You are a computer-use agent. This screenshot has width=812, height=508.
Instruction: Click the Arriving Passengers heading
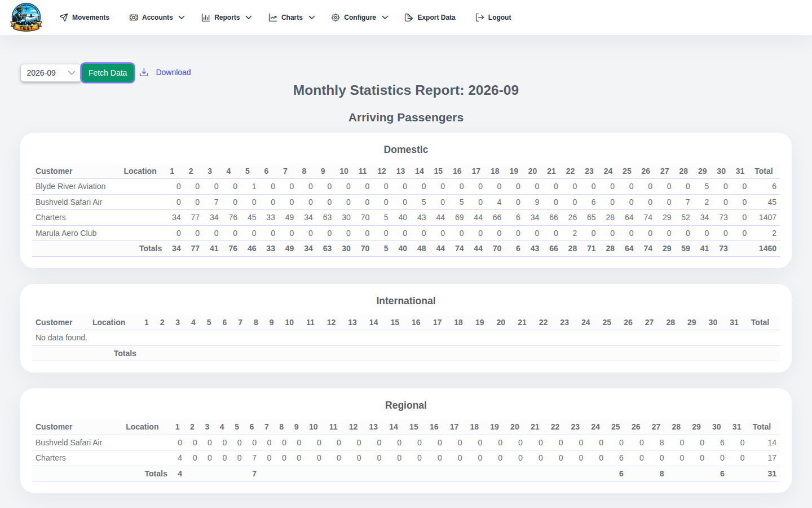pyautogui.click(x=406, y=117)
